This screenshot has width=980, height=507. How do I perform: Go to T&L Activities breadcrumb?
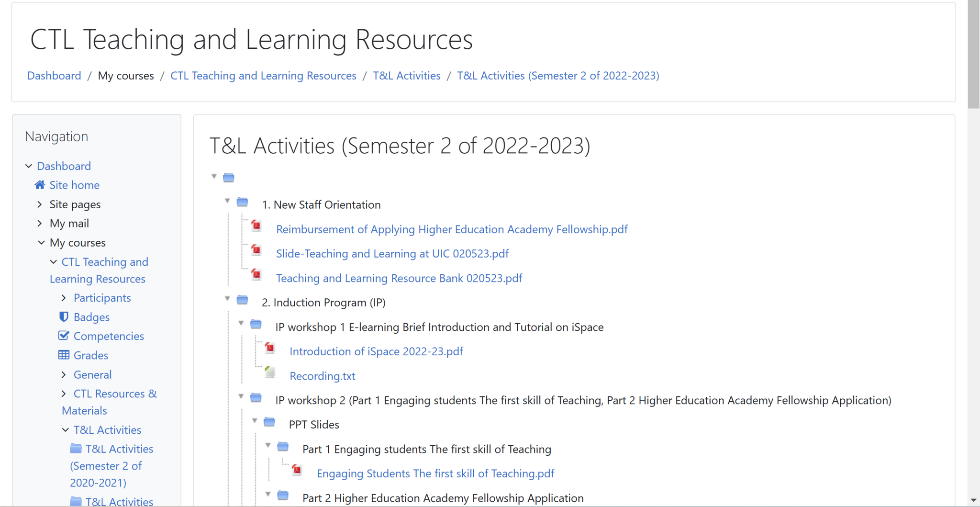click(406, 76)
